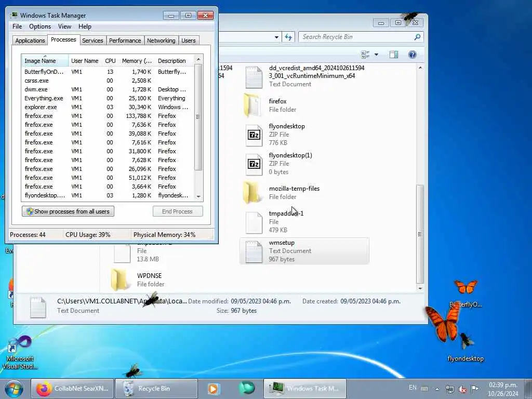Switch to Firefox CollabNet SearXN taskbar button

(x=72, y=389)
